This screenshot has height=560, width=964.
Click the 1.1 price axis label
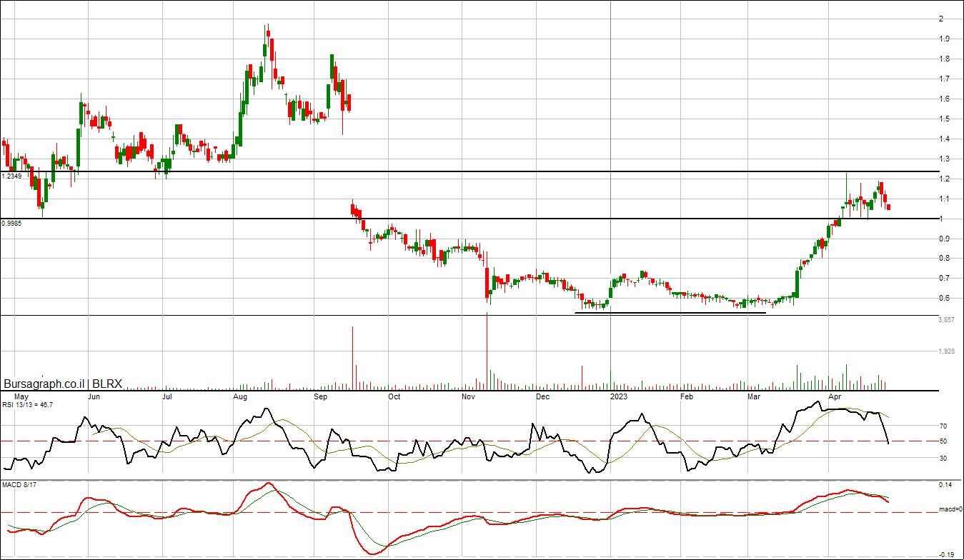944,199
